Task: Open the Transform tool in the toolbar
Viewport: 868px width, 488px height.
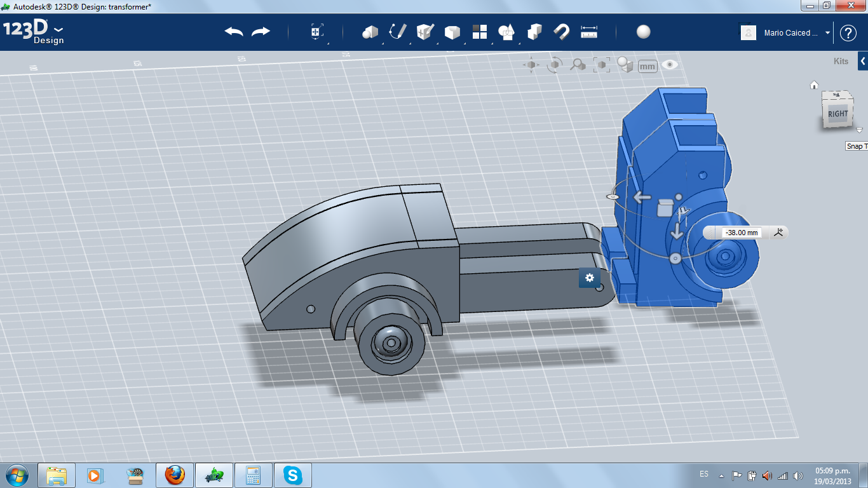Action: [x=317, y=32]
